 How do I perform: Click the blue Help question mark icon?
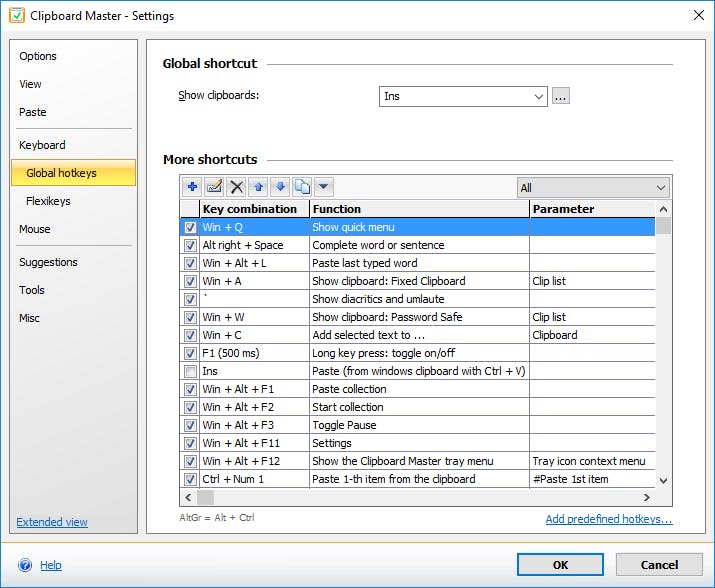(x=25, y=565)
